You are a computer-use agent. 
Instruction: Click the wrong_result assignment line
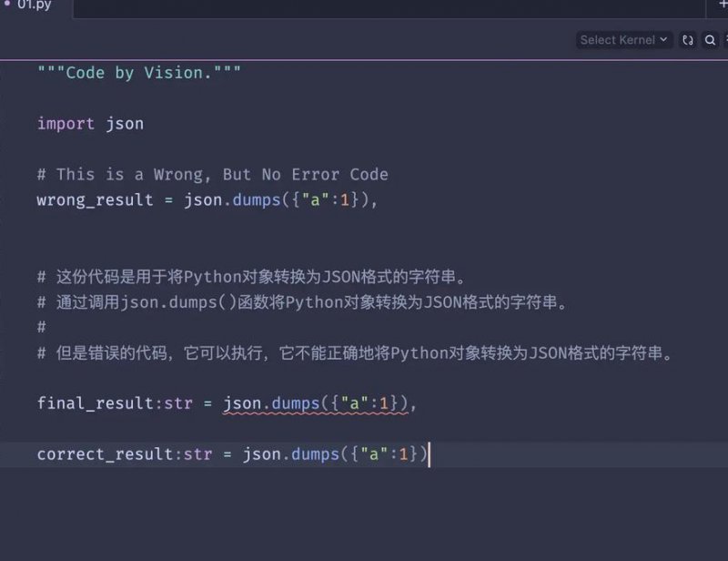tap(207, 199)
